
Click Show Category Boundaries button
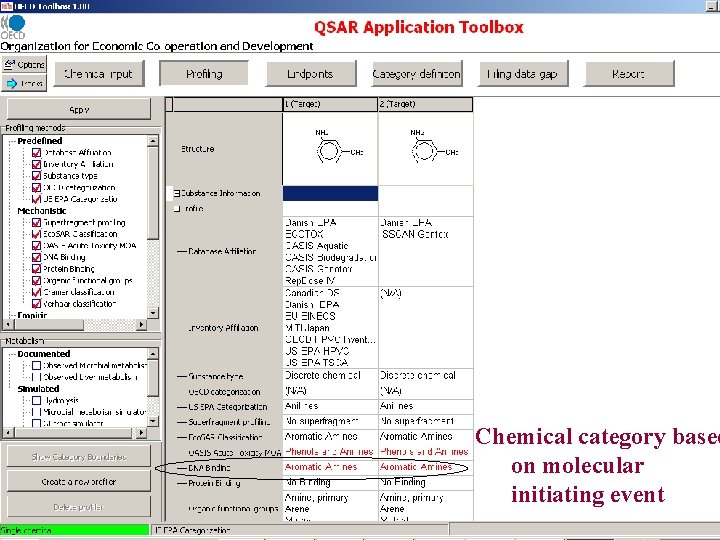coord(79,456)
